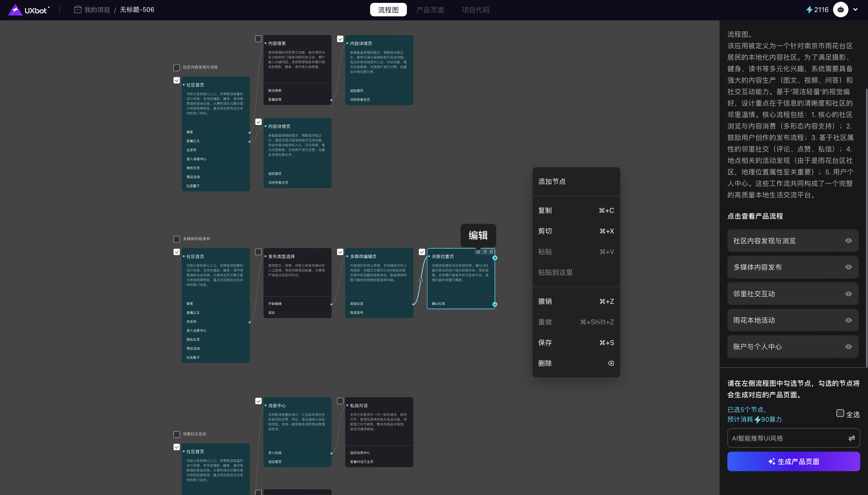Click the UXbot logo
Viewport: 868px width, 495px height.
29,9
